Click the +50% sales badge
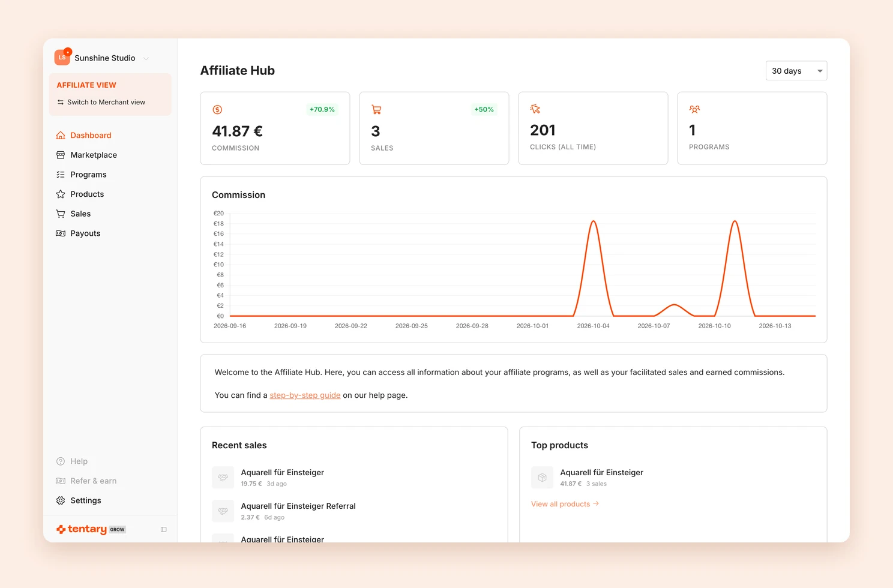Viewport: 893px width, 588px height. point(484,109)
